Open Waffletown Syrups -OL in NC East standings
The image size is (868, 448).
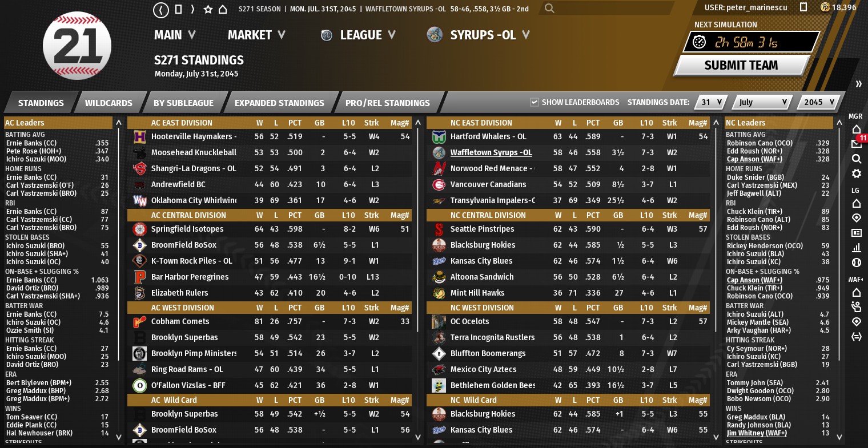491,153
